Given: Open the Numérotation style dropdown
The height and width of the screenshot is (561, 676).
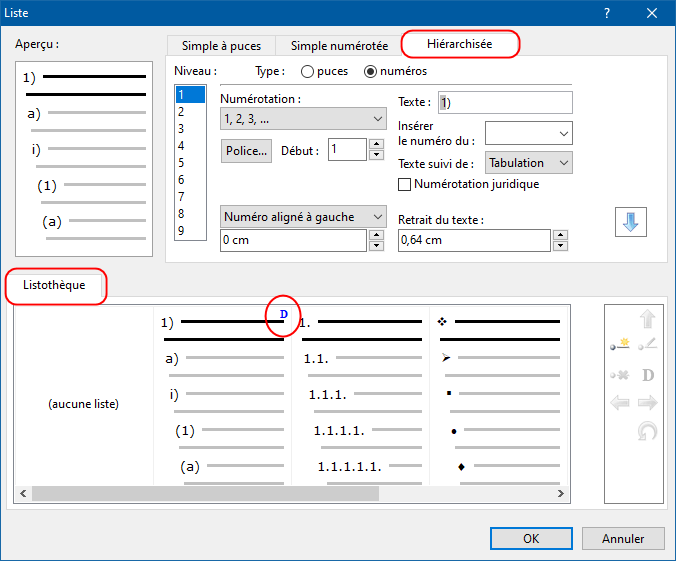Looking at the screenshot, I should (303, 119).
